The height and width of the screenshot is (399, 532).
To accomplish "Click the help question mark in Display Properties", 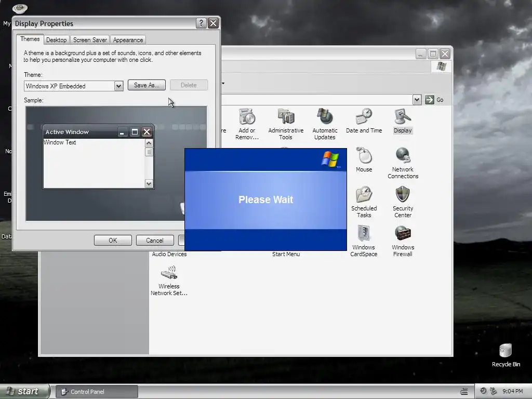I will (201, 23).
